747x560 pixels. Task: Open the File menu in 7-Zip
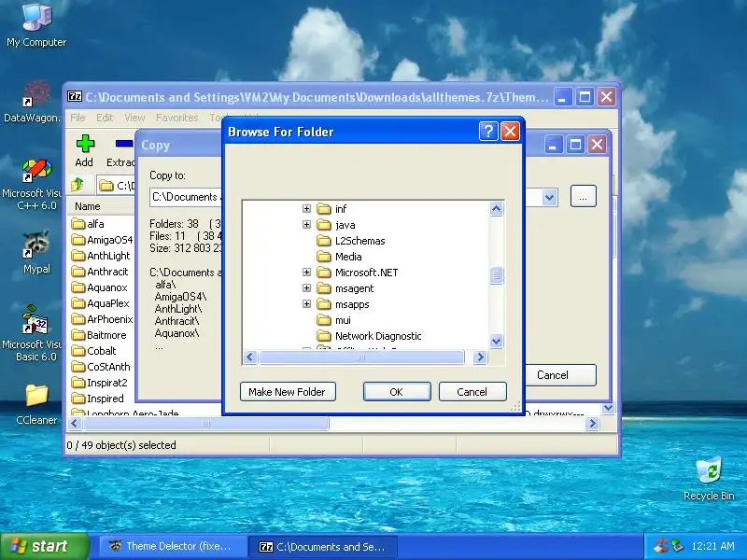[x=78, y=118]
